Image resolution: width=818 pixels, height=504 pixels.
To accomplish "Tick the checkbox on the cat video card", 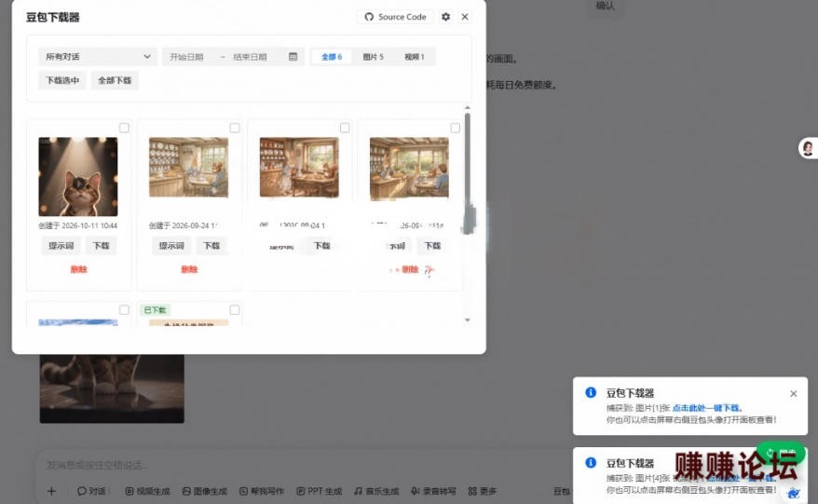I will [124, 128].
